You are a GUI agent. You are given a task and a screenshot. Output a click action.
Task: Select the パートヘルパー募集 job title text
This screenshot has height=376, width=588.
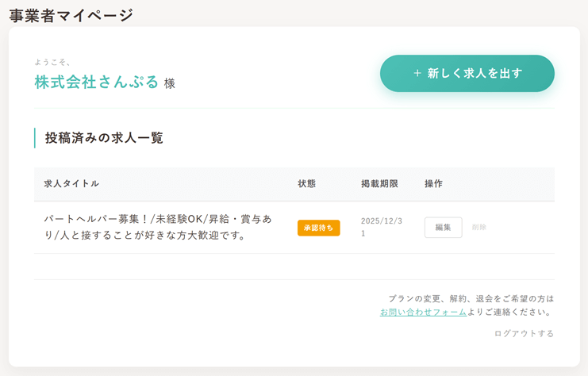[158, 227]
